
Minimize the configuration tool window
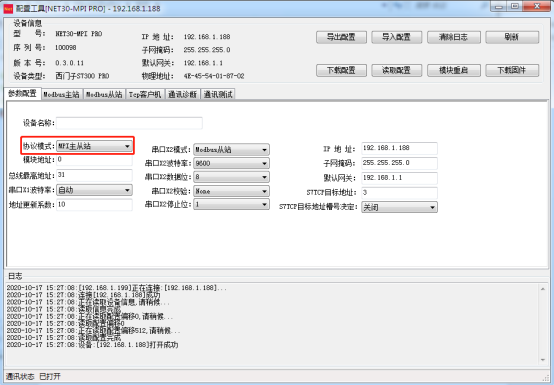pos(499,6)
